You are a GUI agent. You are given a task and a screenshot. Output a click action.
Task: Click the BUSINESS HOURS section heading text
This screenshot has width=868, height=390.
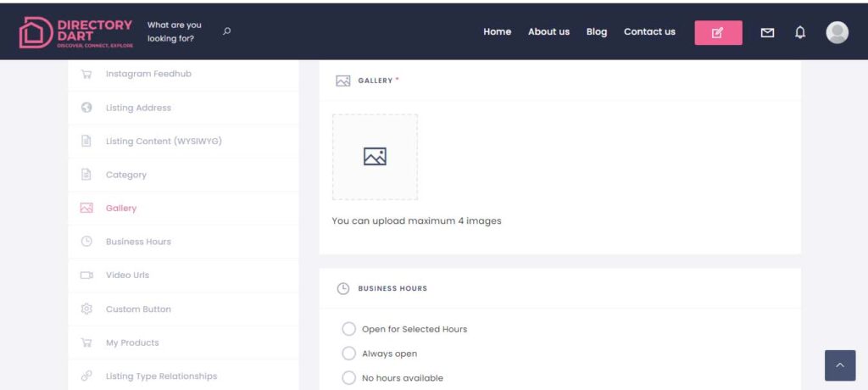392,288
